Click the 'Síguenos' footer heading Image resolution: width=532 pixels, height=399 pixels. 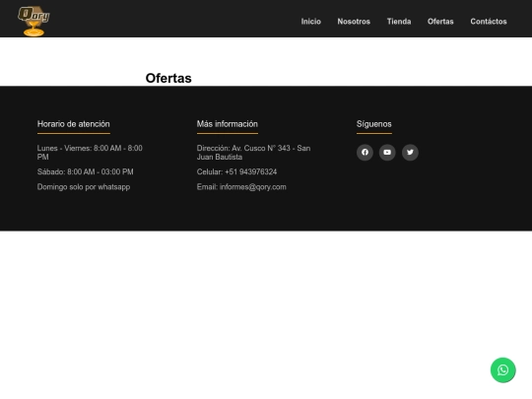[x=374, y=124]
